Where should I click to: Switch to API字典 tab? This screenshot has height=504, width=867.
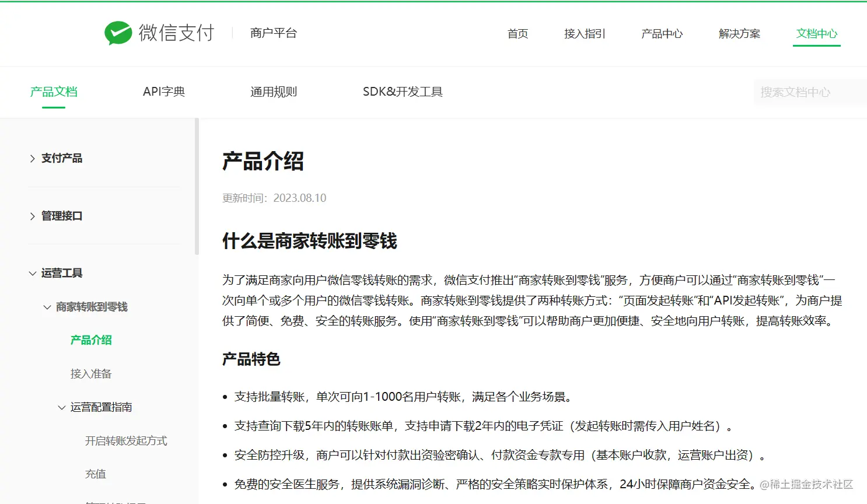pyautogui.click(x=164, y=92)
